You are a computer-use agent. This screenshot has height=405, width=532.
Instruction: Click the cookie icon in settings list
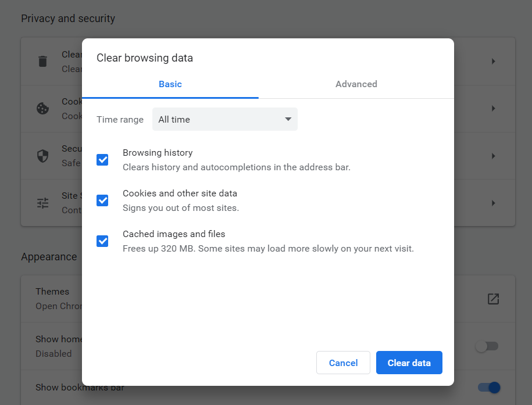pos(42,109)
